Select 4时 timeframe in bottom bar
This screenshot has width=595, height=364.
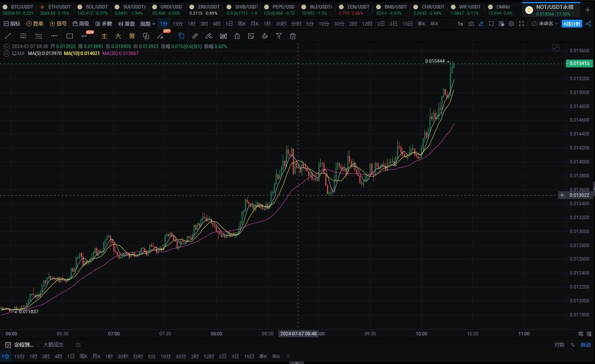pos(58,356)
